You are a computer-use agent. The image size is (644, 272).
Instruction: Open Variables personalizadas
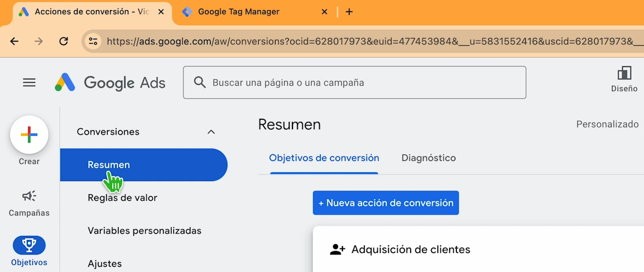click(x=144, y=231)
